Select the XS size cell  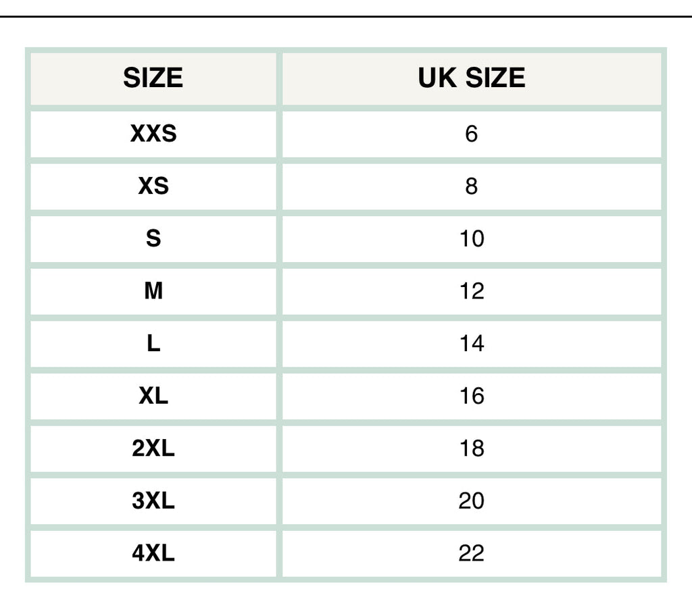[x=153, y=186]
